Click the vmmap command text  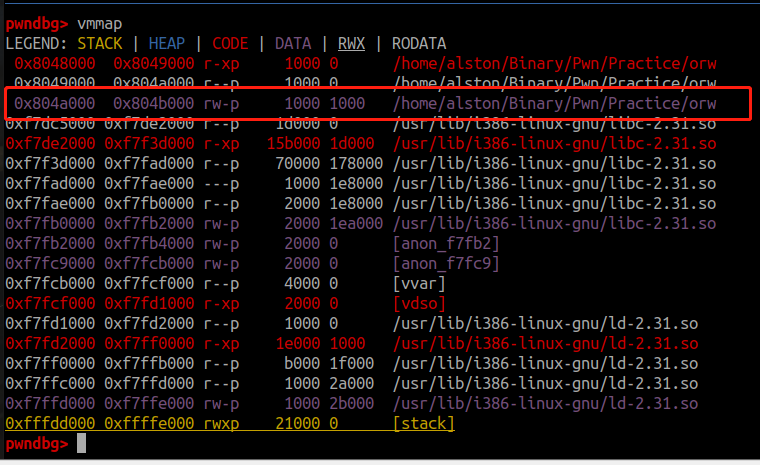pos(99,23)
